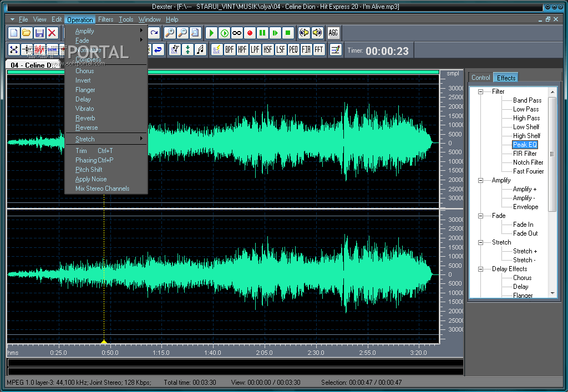The height and width of the screenshot is (392, 568).
Task: Collapse the Amplify tree node
Action: [480, 180]
